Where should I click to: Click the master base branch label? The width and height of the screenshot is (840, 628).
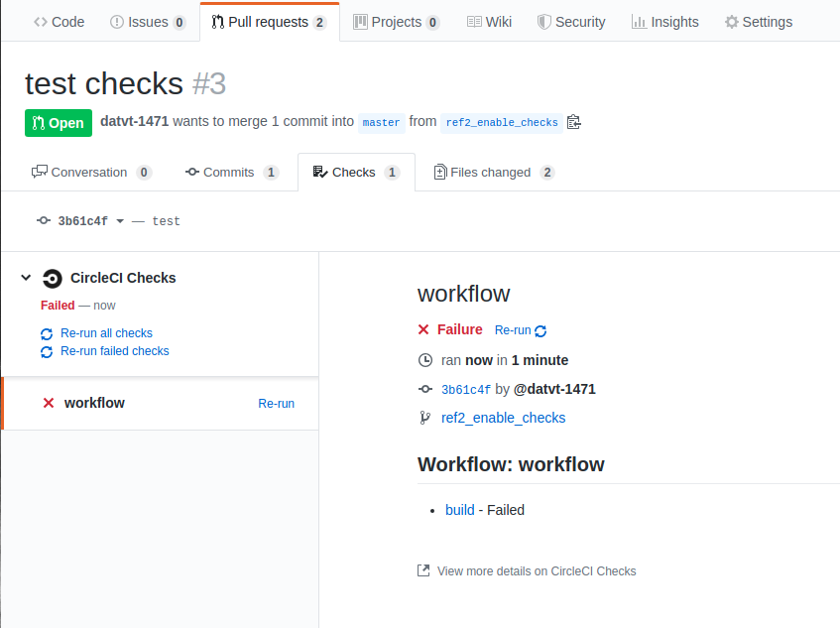point(382,123)
